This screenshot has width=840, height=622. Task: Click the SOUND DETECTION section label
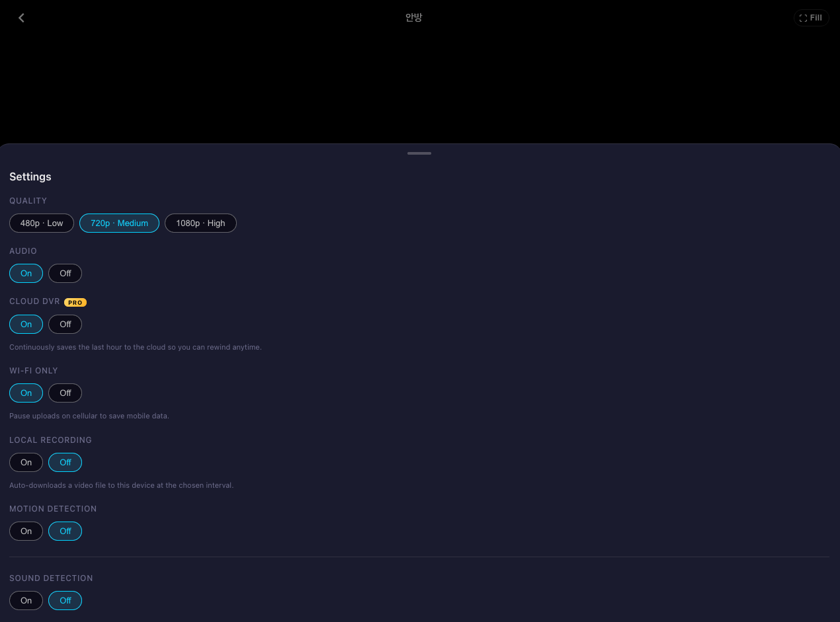pos(52,578)
